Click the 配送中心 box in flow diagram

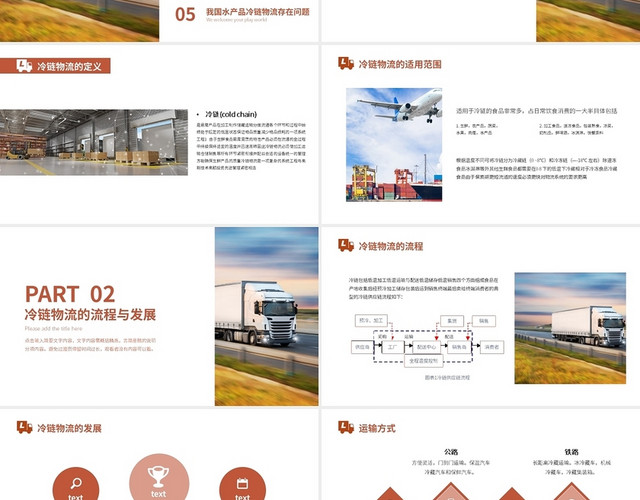coord(427,347)
